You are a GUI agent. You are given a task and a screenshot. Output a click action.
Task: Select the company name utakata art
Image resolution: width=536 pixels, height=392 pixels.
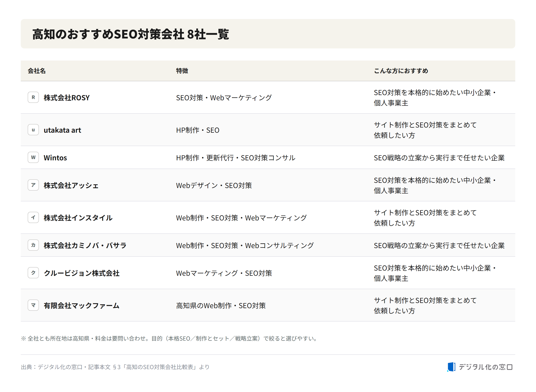62,130
